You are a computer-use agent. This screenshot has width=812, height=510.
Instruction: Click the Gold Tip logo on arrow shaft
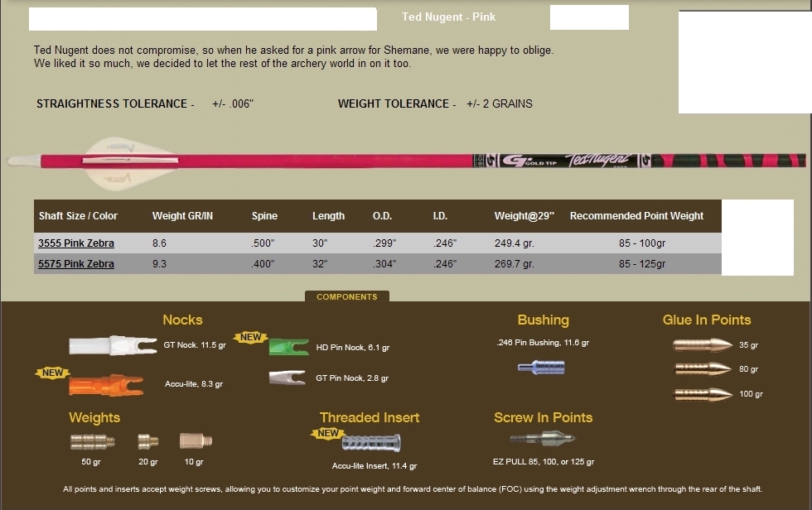[x=530, y=161]
